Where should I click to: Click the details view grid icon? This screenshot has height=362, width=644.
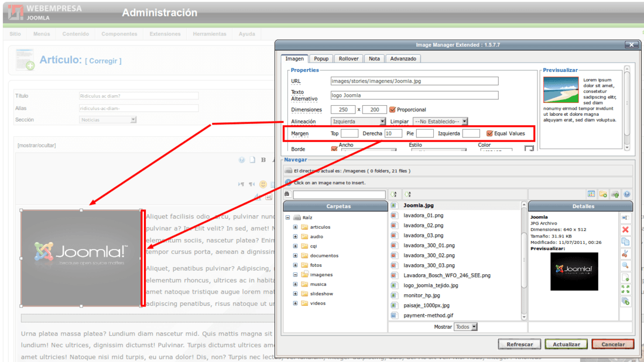[x=591, y=194]
